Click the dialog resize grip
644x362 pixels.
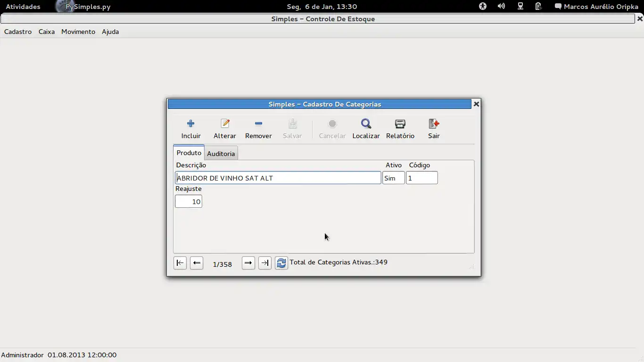(x=471, y=267)
